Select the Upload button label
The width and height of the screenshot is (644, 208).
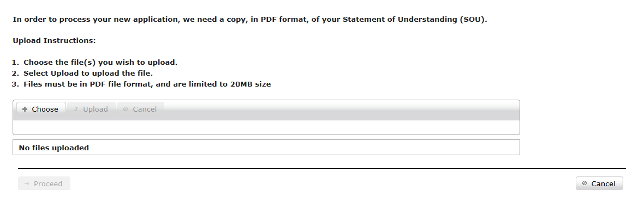click(x=96, y=109)
